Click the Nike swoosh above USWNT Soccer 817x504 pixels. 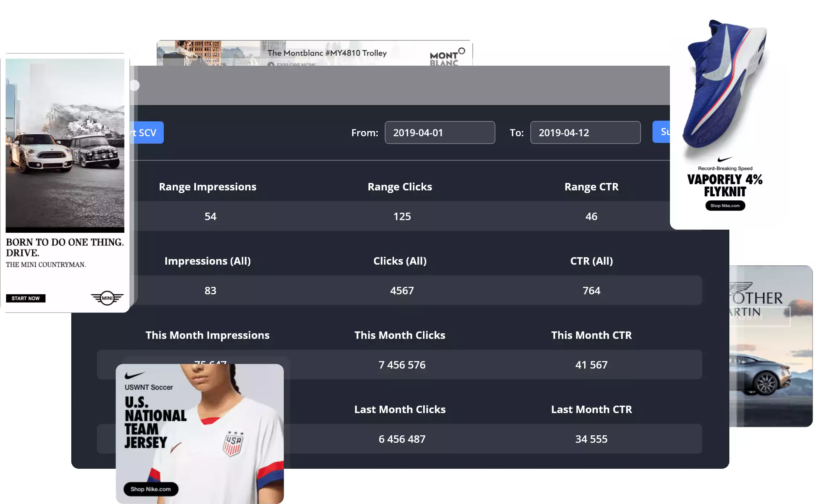coord(134,375)
